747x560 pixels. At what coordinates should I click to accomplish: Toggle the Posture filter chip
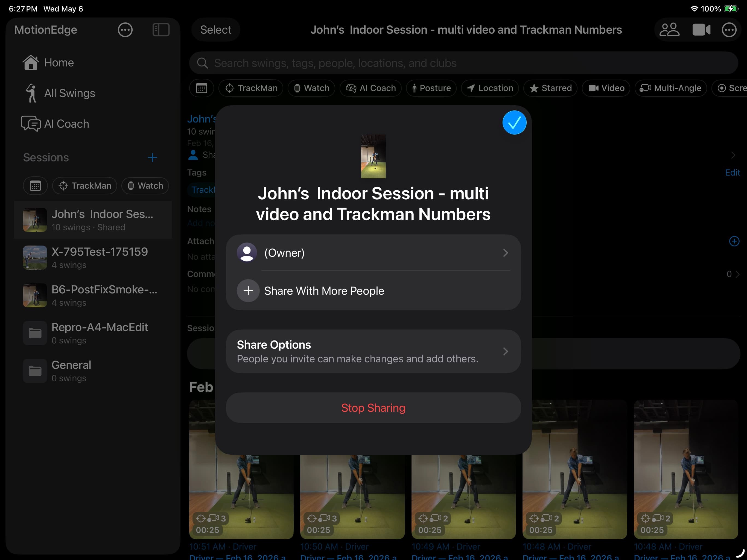tap(431, 89)
